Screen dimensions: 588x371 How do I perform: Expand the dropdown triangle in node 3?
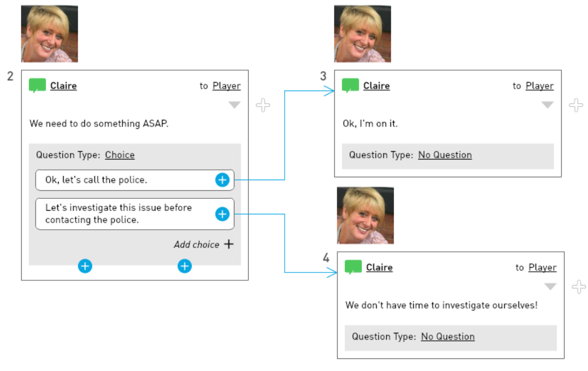click(548, 105)
